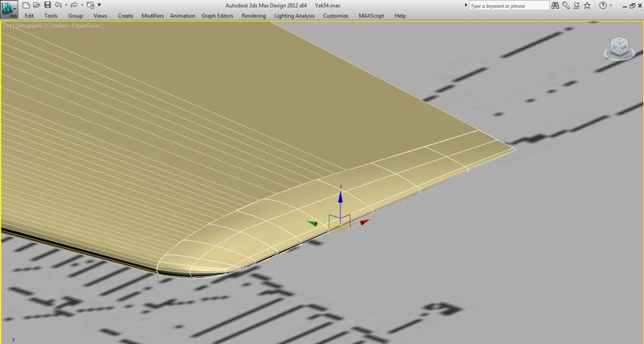Open Communication Center satellite icon

tap(576, 6)
